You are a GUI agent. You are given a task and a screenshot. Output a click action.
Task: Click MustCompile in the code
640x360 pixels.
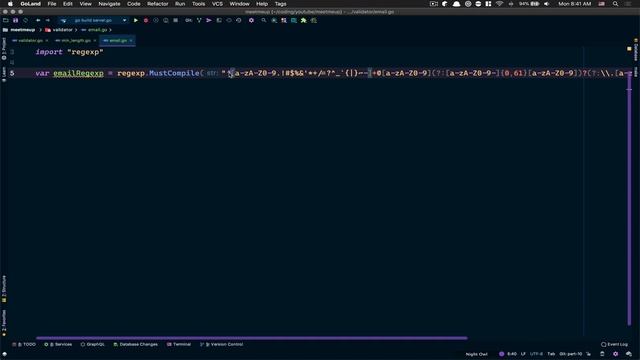[174, 73]
